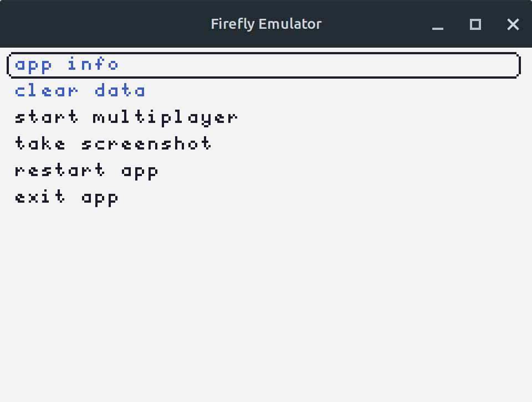Screen dimensions: 532x402
Task: Select "start multiplayer" option
Action: [x=126, y=117]
